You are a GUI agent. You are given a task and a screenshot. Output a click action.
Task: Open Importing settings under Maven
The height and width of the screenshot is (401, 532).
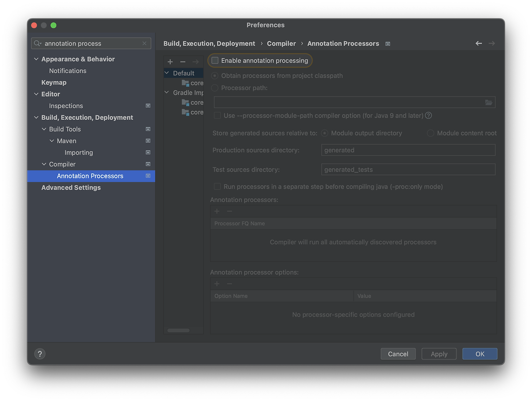[x=79, y=153]
